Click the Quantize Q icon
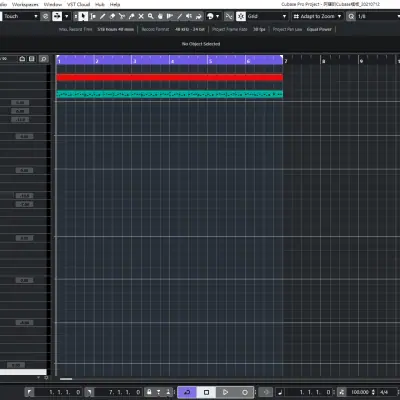Image resolution: width=400 pixels, height=400 pixels. (x=351, y=16)
